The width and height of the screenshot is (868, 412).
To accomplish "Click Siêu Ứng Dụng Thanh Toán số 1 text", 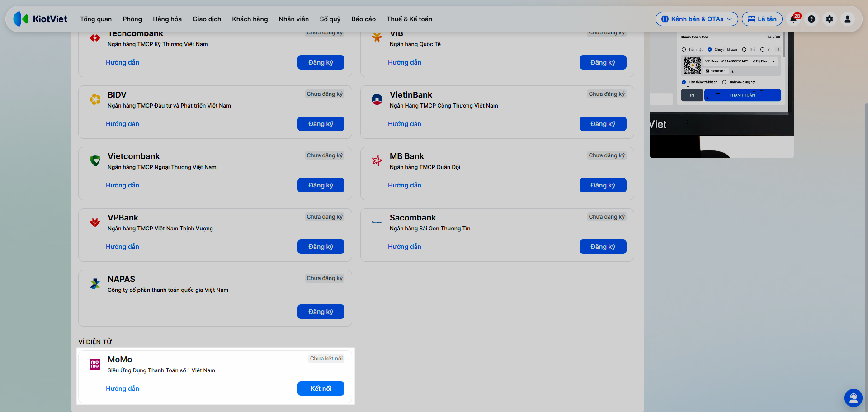I will pos(161,370).
